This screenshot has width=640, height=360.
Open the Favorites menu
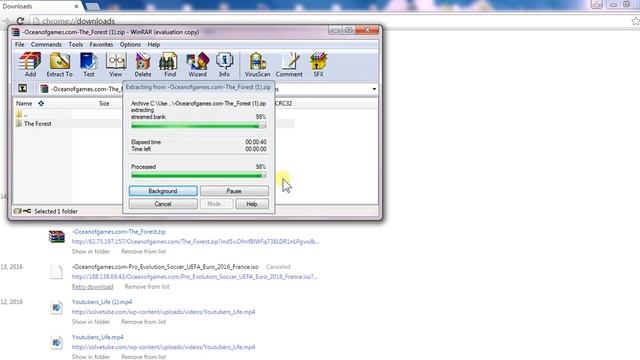101,44
